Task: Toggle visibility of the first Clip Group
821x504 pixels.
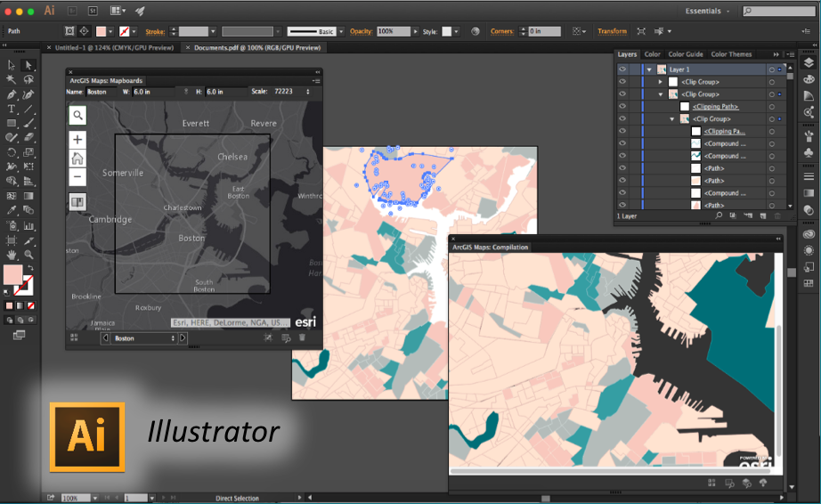Action: click(x=622, y=82)
